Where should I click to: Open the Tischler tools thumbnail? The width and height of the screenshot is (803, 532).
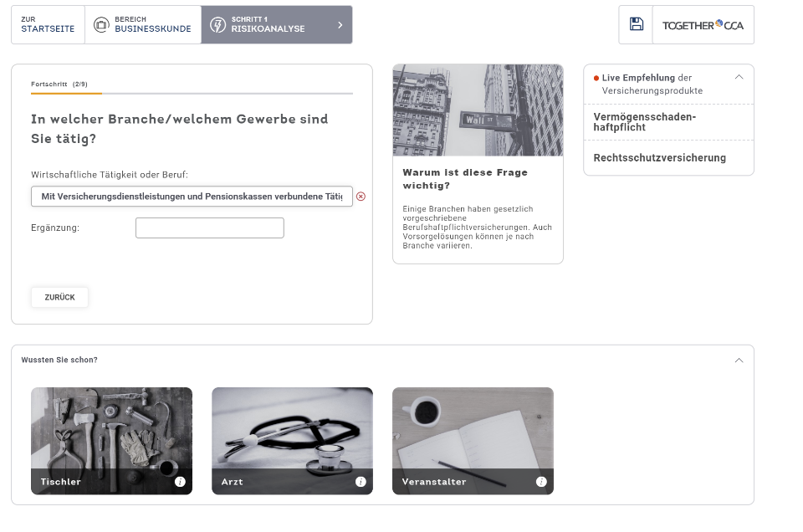point(111,431)
